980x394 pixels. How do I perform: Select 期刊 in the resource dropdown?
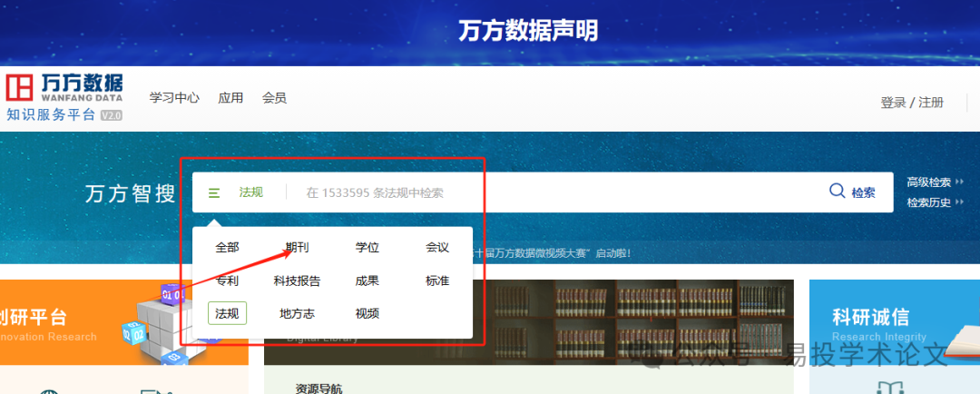coord(297,248)
